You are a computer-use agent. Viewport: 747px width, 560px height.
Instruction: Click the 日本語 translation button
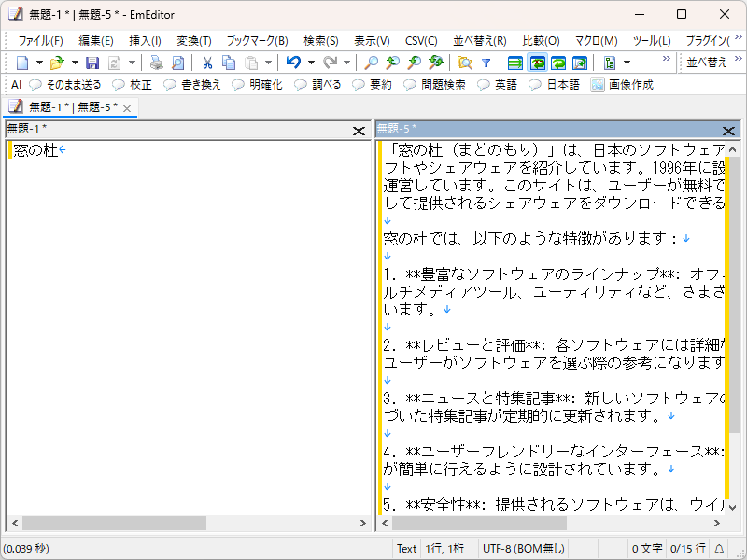(x=554, y=85)
